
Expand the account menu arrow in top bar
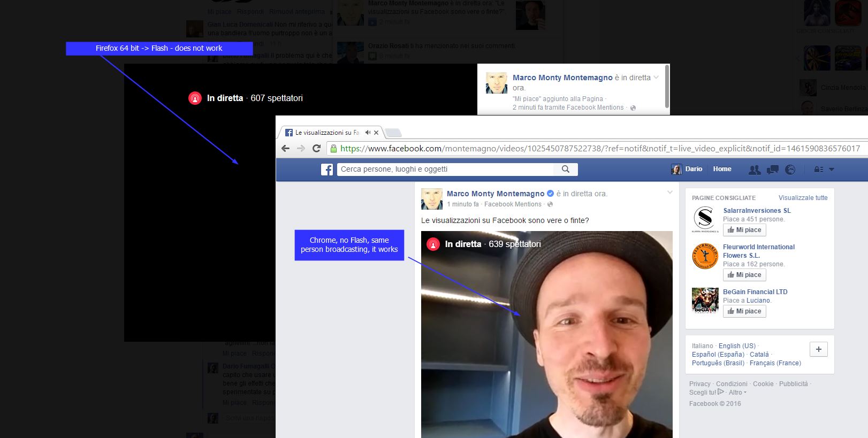(832, 170)
